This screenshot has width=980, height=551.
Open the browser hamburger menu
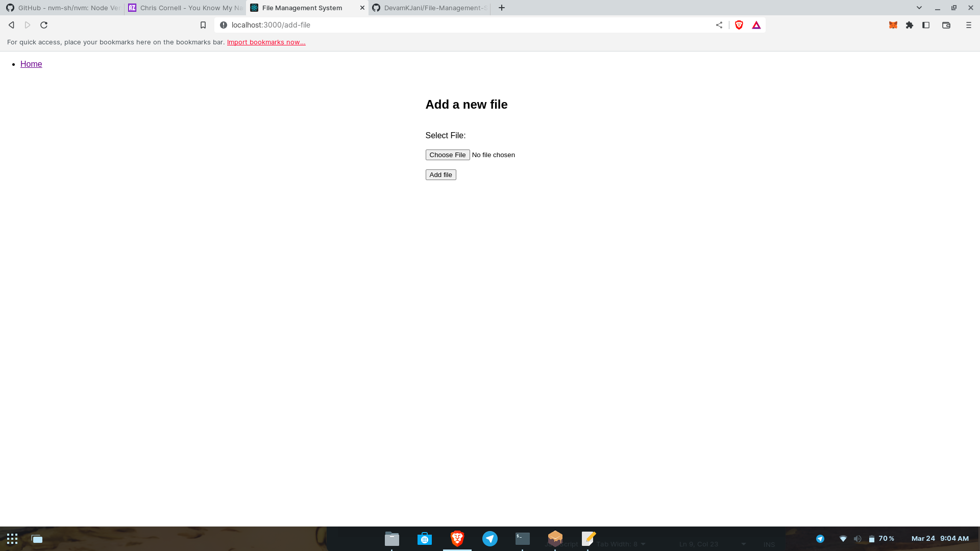coord(968,25)
